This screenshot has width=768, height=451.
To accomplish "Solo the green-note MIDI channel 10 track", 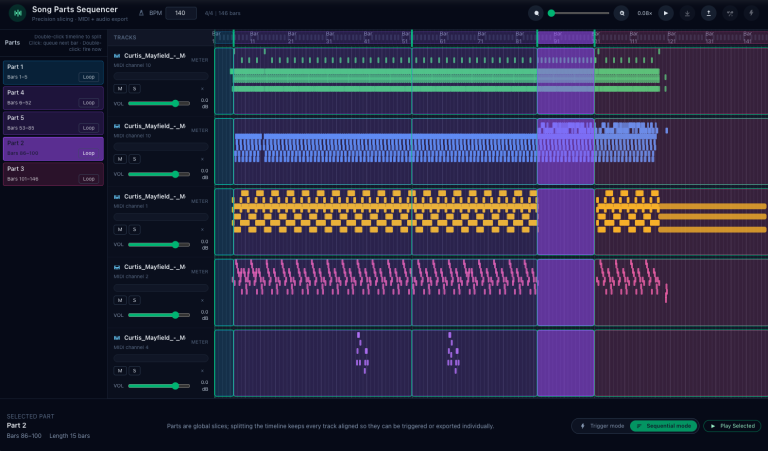I will pos(134,89).
